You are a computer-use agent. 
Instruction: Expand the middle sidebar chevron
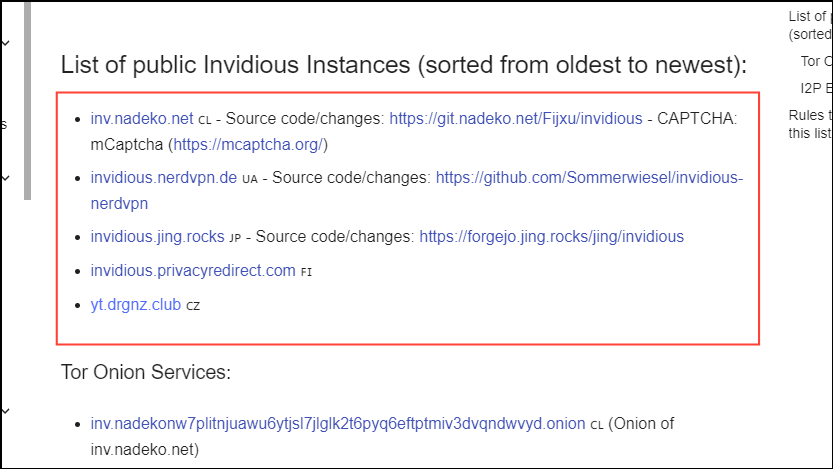(6, 178)
